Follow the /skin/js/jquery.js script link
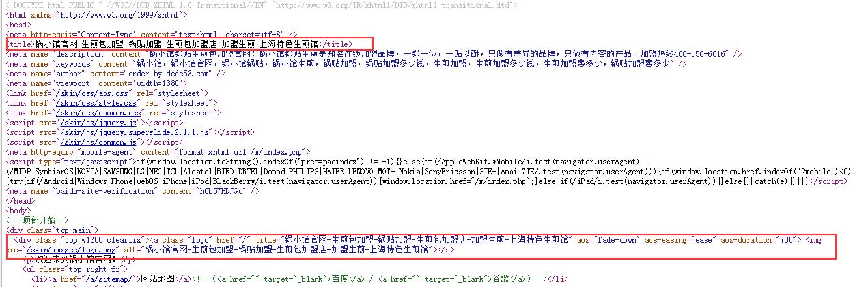This screenshot has width=868, height=287. tap(99, 123)
